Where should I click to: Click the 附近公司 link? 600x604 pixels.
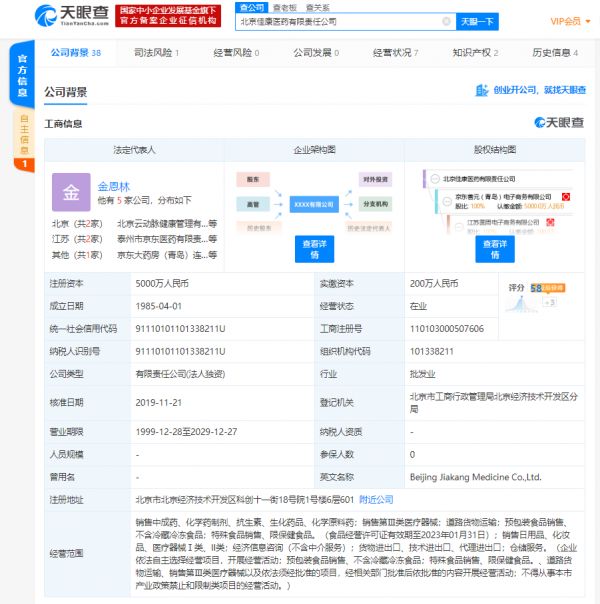(x=376, y=499)
